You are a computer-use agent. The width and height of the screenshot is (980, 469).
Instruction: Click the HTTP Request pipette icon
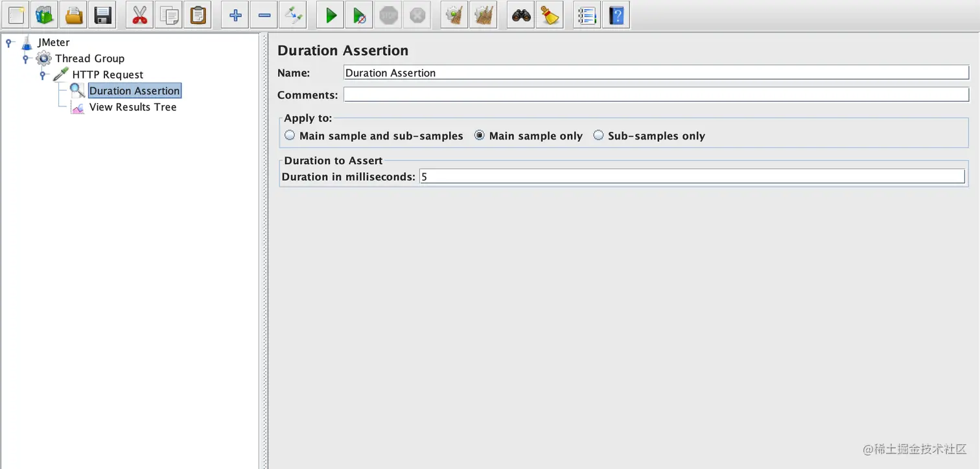pos(61,75)
